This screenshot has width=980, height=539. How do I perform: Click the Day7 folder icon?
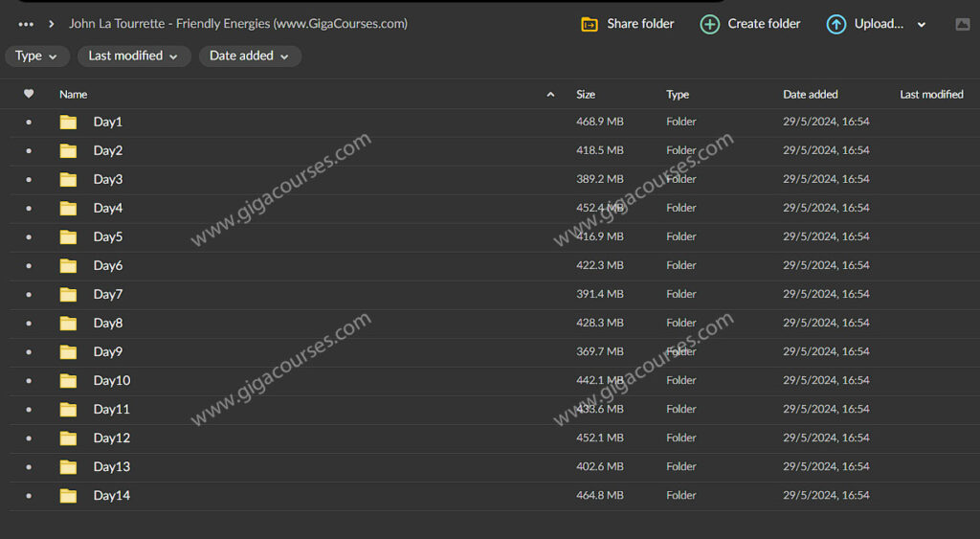tap(68, 294)
